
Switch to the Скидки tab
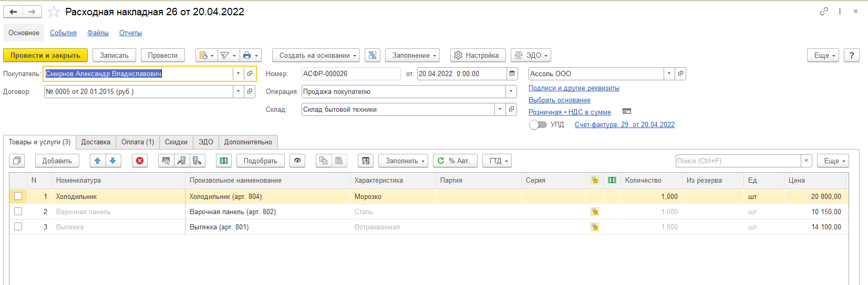[176, 142]
